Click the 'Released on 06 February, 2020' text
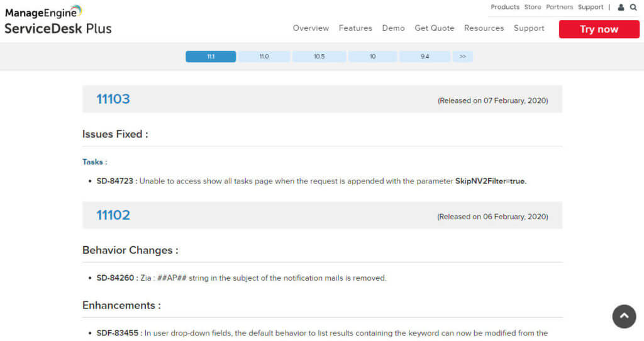Screen dimensions: 644x341 (x=492, y=217)
